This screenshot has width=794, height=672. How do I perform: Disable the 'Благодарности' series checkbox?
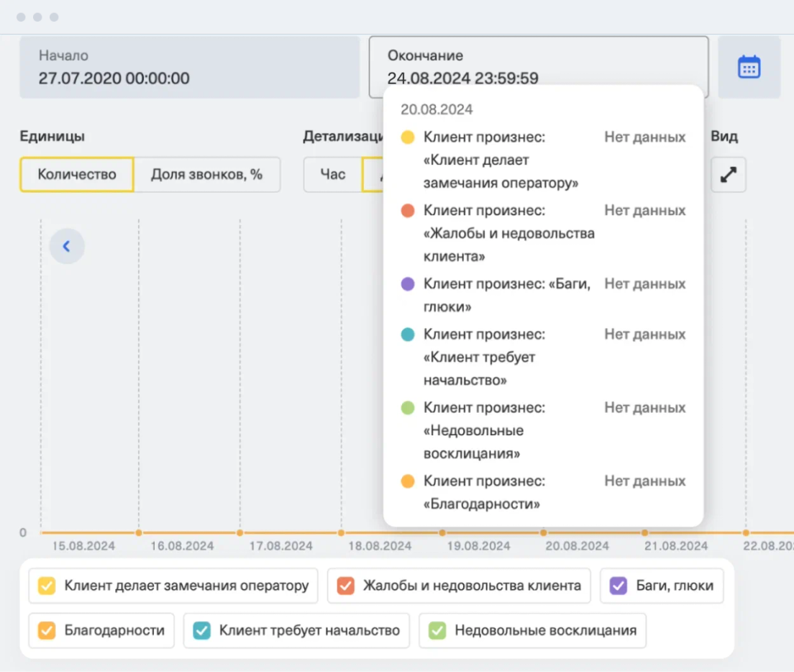tap(46, 631)
